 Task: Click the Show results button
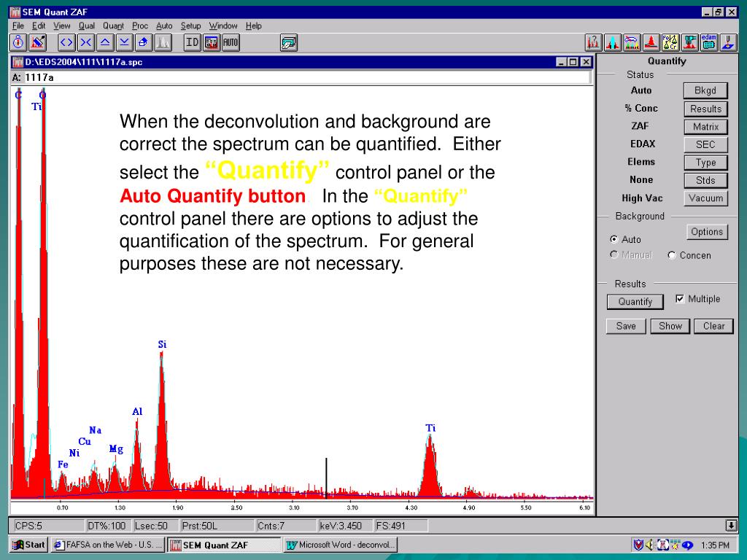670,326
